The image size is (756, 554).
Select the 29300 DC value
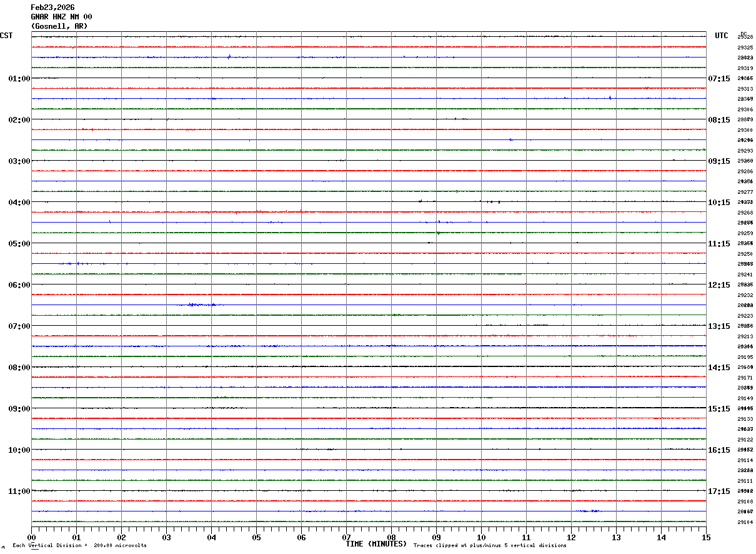745,130
